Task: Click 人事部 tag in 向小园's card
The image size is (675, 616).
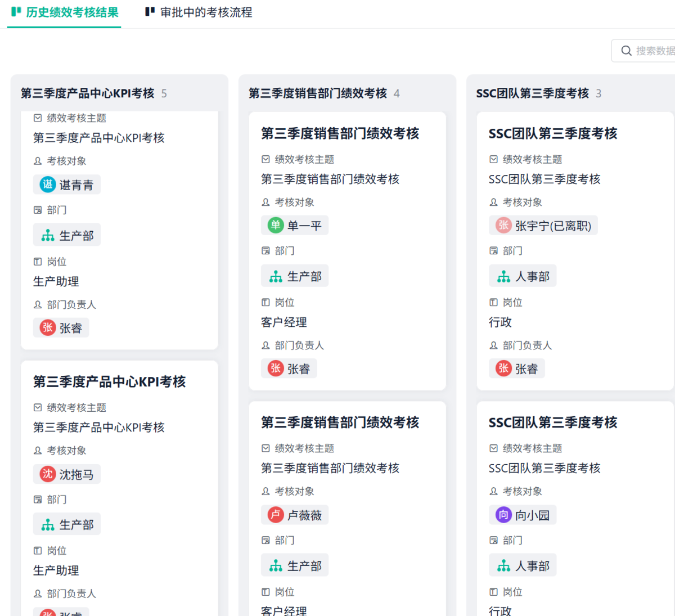Action: point(523,566)
